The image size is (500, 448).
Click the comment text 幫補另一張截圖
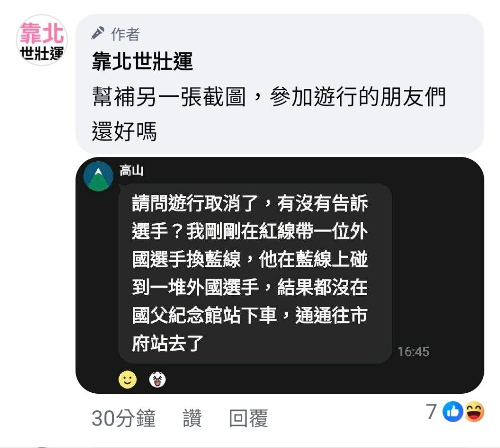(x=169, y=96)
